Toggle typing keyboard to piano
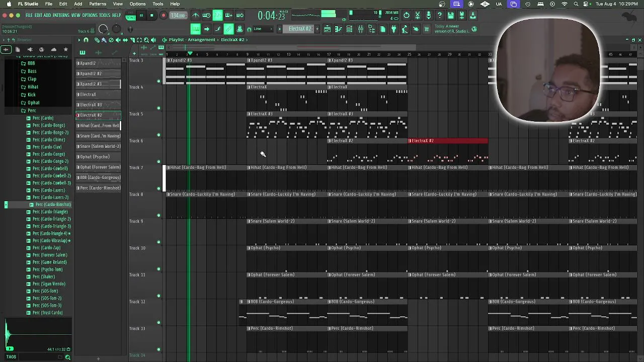 coord(195,29)
